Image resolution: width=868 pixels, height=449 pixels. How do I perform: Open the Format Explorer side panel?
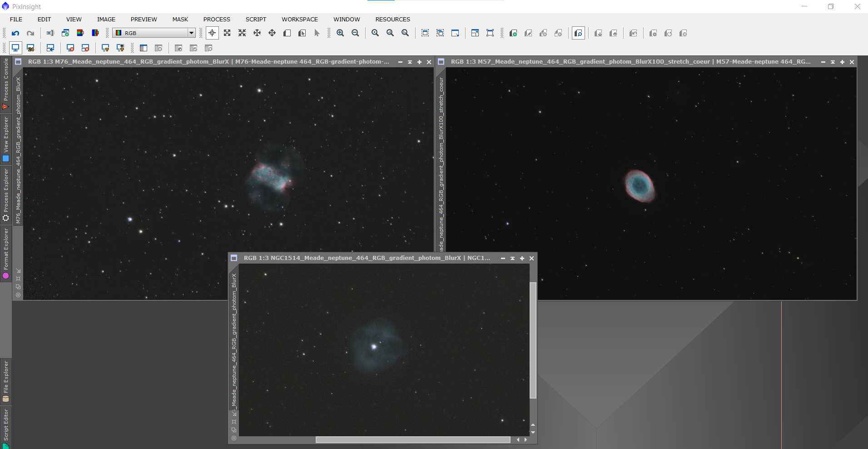[5, 254]
